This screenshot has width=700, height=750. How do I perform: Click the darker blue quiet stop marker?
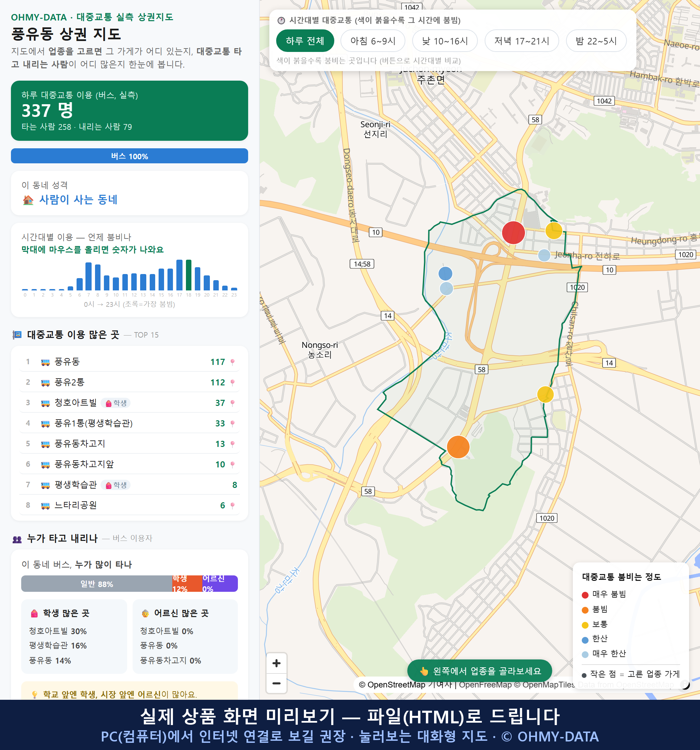[445, 273]
